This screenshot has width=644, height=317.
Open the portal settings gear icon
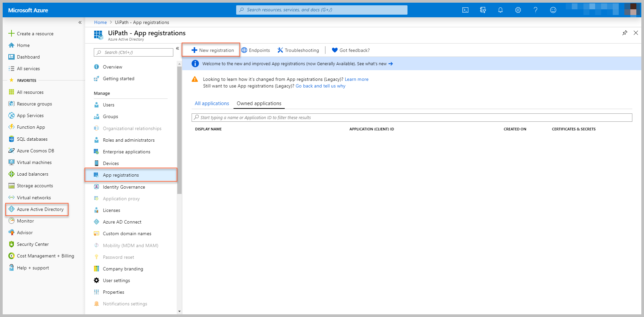tap(518, 10)
